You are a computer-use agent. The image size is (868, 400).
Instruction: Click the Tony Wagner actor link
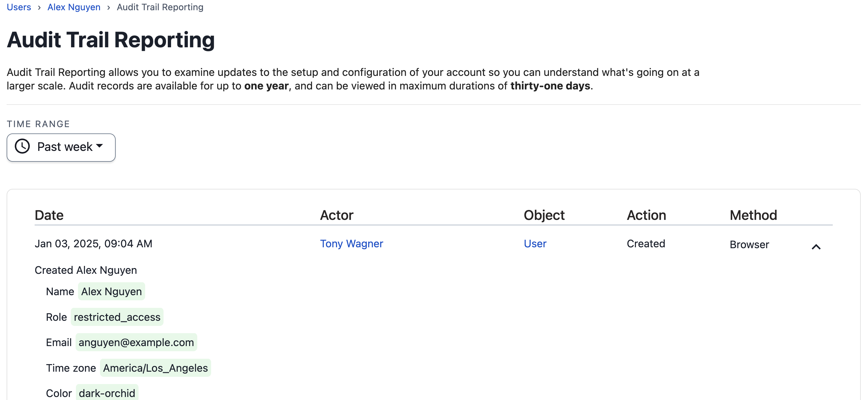351,243
